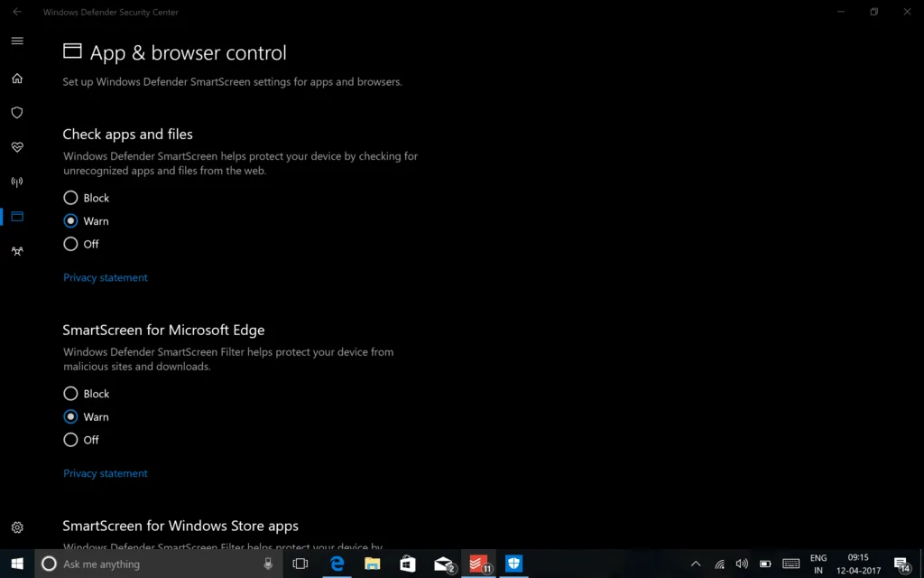Viewport: 924px width, 578px height.
Task: Go back with the arrow icon
Action: point(17,12)
